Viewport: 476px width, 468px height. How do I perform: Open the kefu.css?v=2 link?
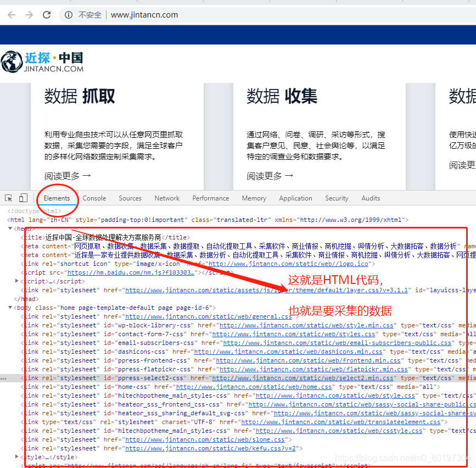point(210,449)
